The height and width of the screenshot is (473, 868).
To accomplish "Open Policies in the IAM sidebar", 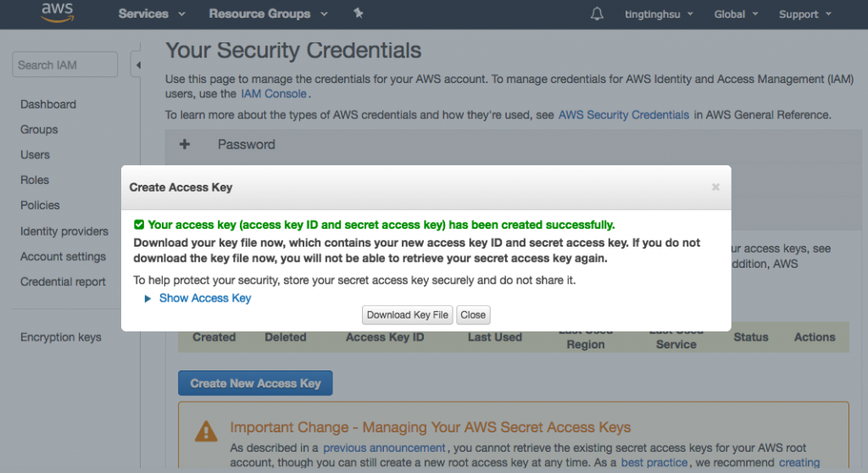I will coord(40,205).
